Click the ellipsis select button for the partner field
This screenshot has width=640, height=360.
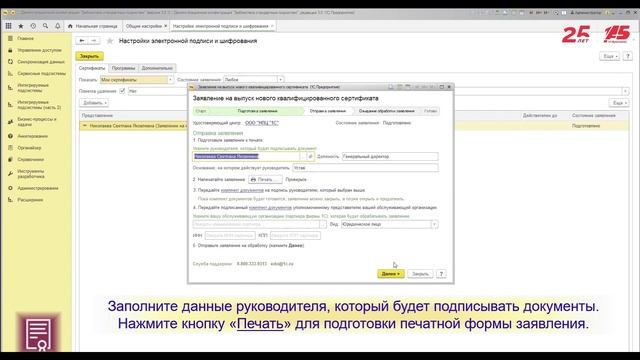coord(323,224)
